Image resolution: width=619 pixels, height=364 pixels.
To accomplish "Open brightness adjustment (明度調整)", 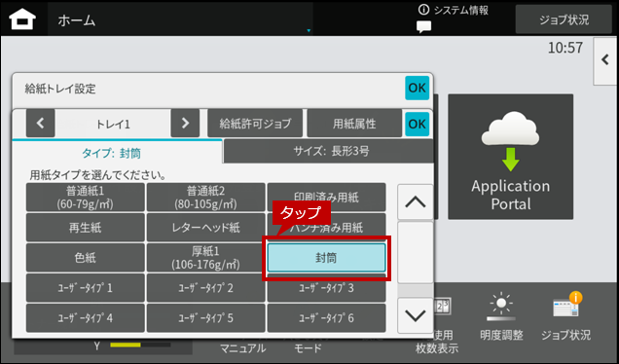I will click(x=501, y=317).
